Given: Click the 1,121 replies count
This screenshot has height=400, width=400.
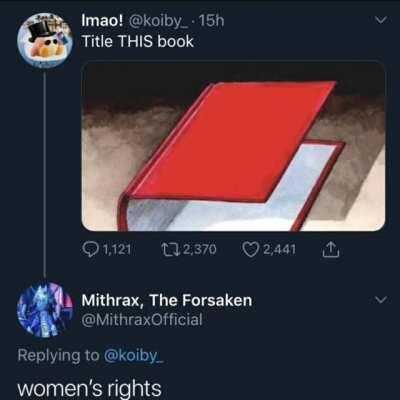Looking at the screenshot, I should click(x=117, y=249).
